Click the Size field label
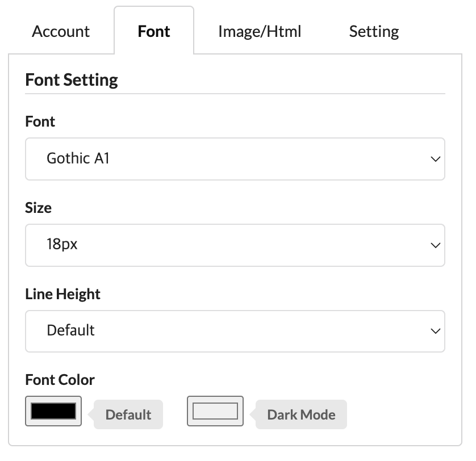Viewport: 476px width, 461px height. [x=39, y=208]
